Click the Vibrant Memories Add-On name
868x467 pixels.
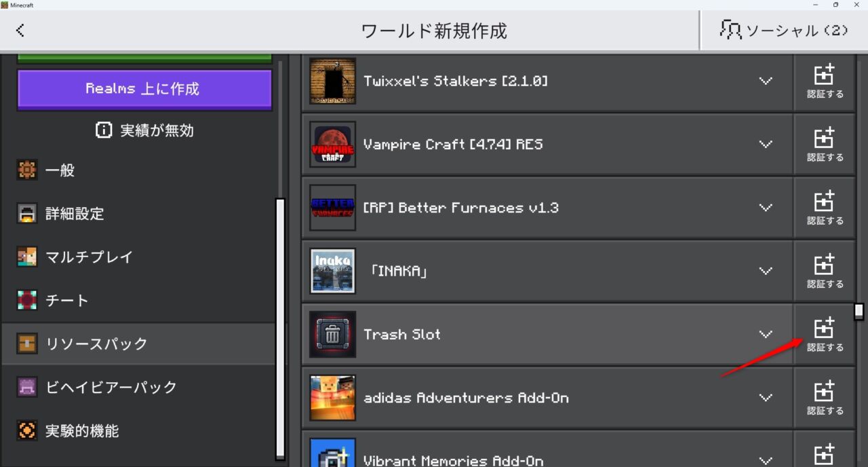tap(454, 460)
